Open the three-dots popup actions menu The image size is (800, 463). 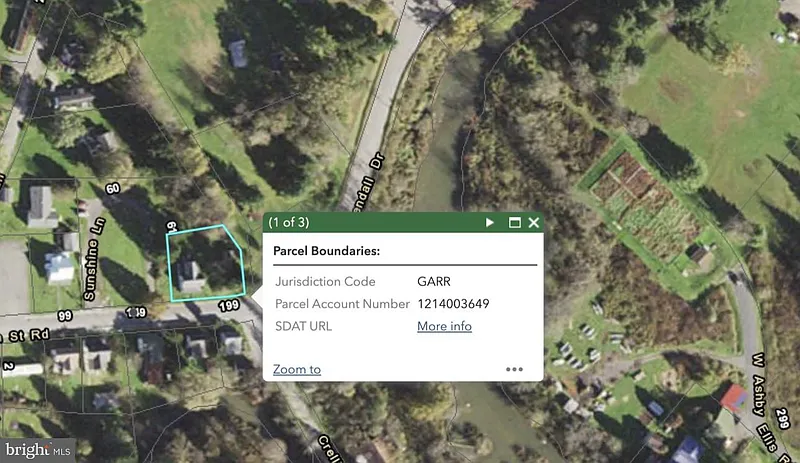point(514,369)
